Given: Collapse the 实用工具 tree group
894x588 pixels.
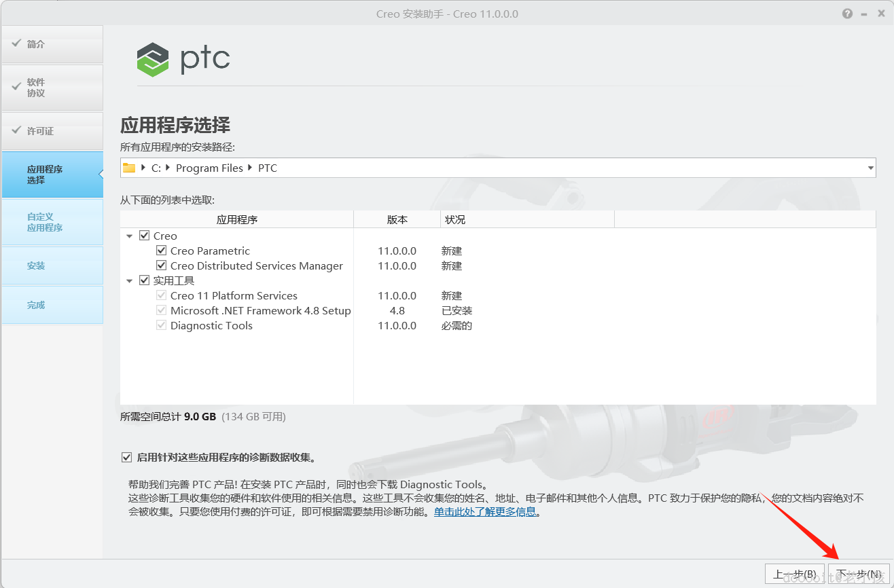Looking at the screenshot, I should 130,281.
